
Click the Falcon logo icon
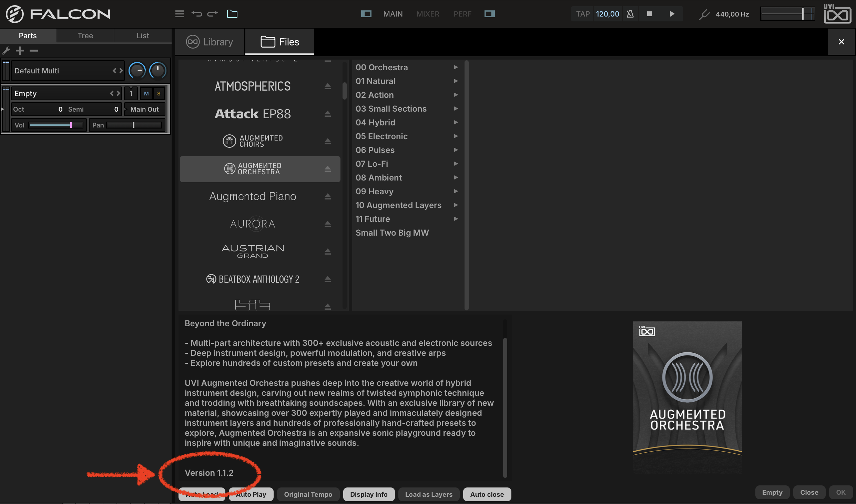(x=15, y=14)
